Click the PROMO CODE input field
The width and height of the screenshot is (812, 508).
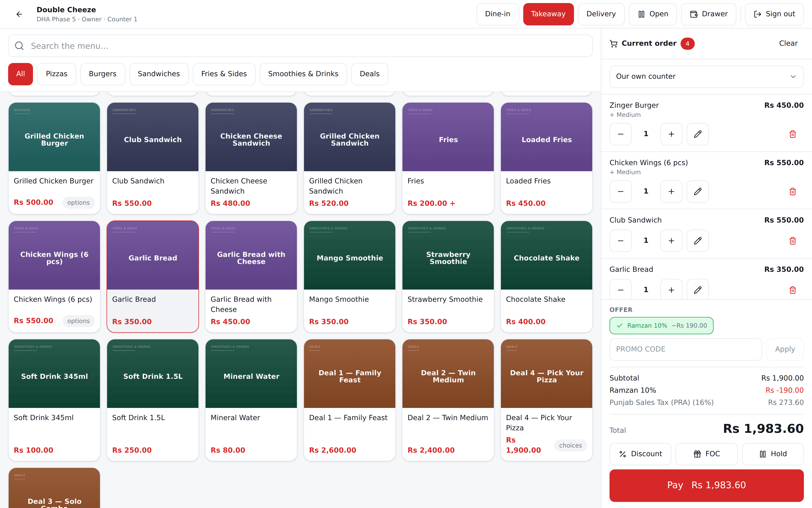[685, 350]
